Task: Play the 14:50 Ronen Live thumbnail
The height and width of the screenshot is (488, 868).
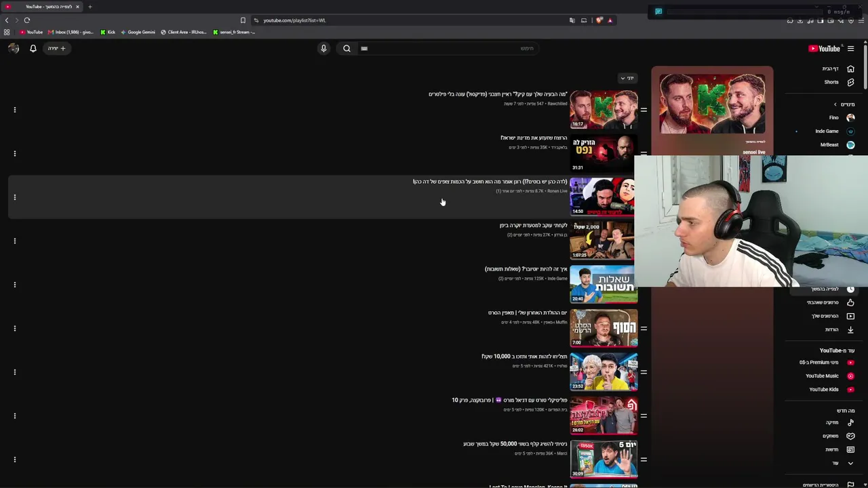Action: [602, 197]
